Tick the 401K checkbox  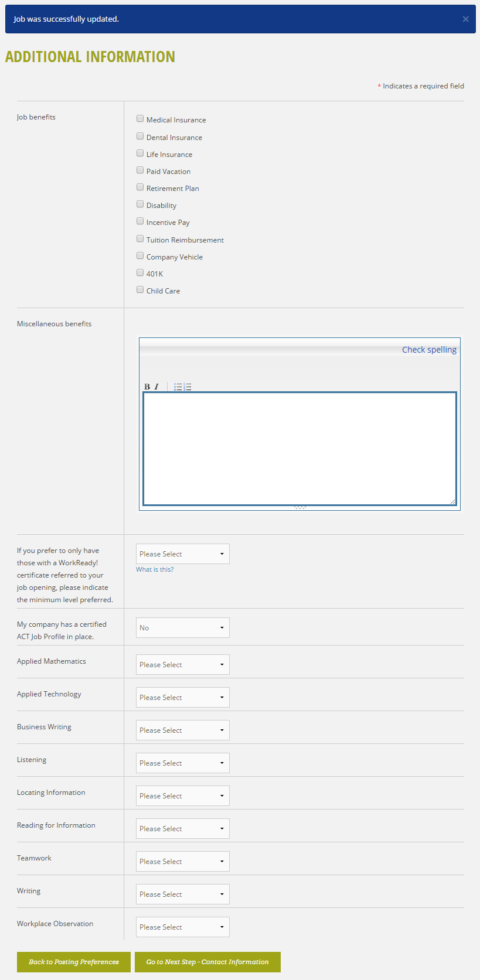coord(140,272)
